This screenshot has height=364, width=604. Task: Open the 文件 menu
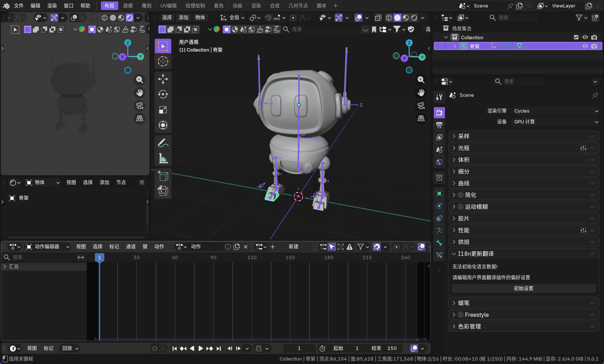[19, 5]
